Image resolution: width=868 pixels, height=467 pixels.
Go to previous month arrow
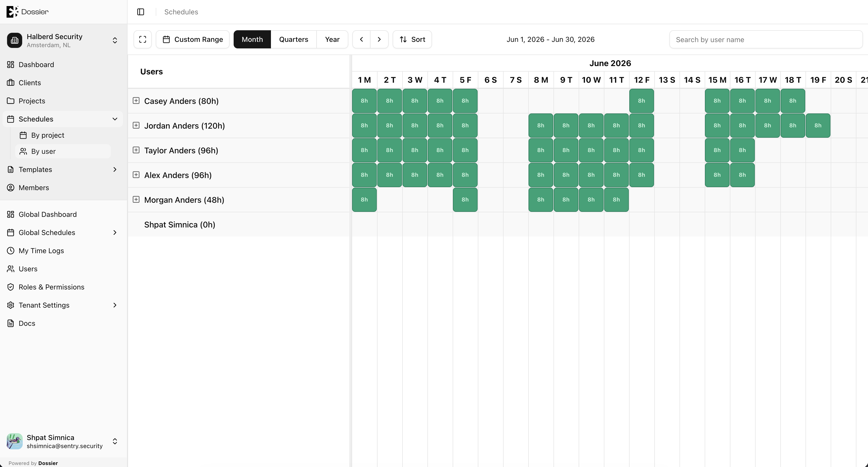(x=362, y=39)
